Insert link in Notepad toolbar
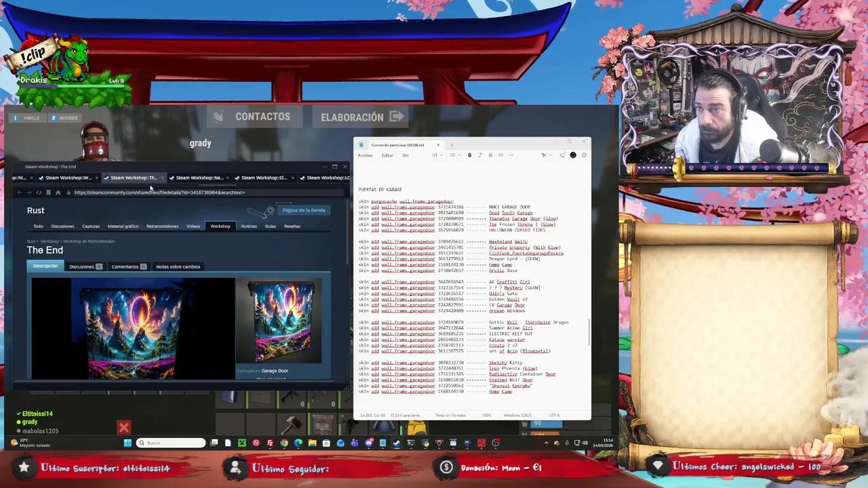868x488 pixels. point(500,155)
